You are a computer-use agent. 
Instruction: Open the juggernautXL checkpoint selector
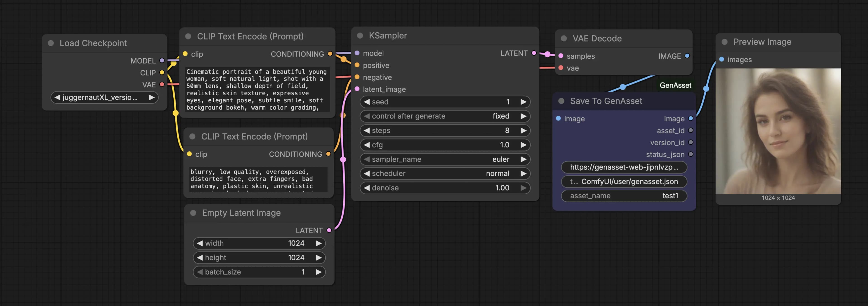(104, 97)
